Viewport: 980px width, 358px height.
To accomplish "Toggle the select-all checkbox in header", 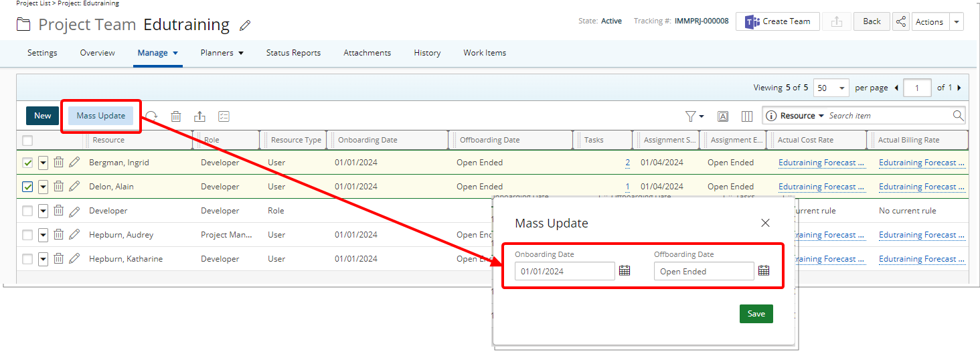I will coord(27,141).
